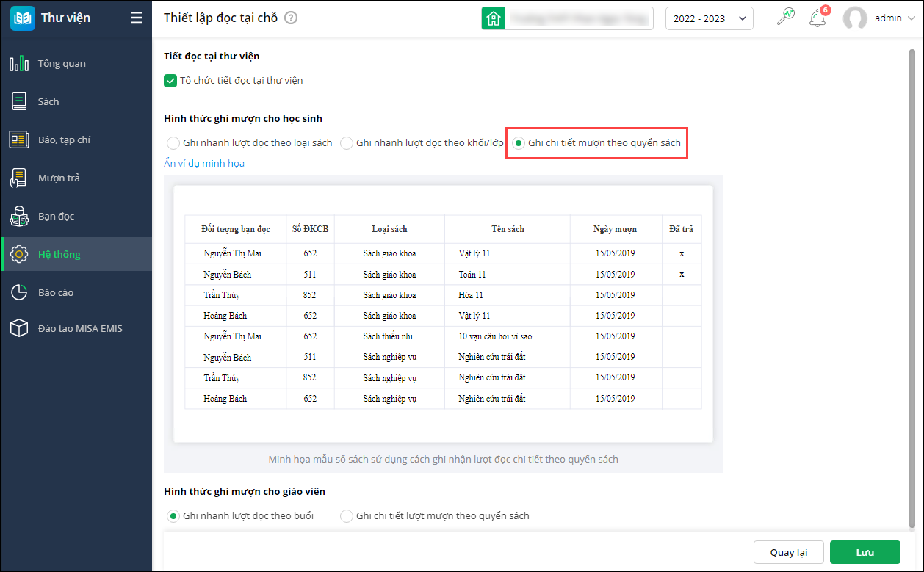The width and height of the screenshot is (924, 572).
Task: Open Báo, tạp chí menu item
Action: 76,140
